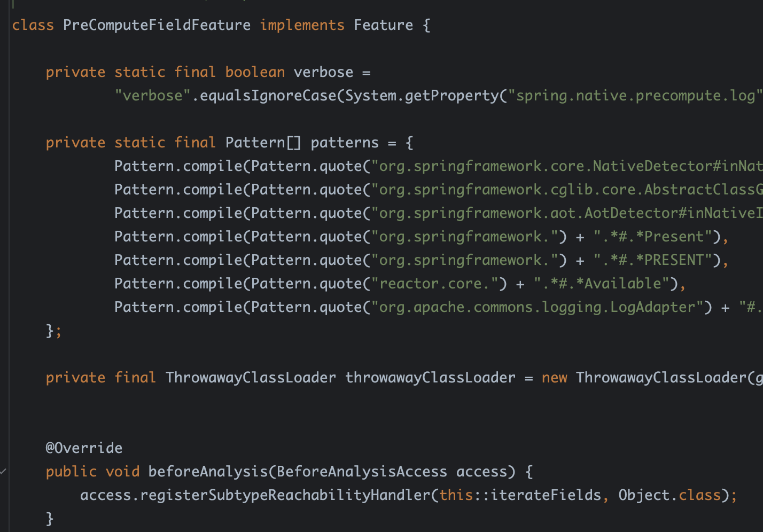Click the class keyword in the class declaration

pyautogui.click(x=33, y=25)
